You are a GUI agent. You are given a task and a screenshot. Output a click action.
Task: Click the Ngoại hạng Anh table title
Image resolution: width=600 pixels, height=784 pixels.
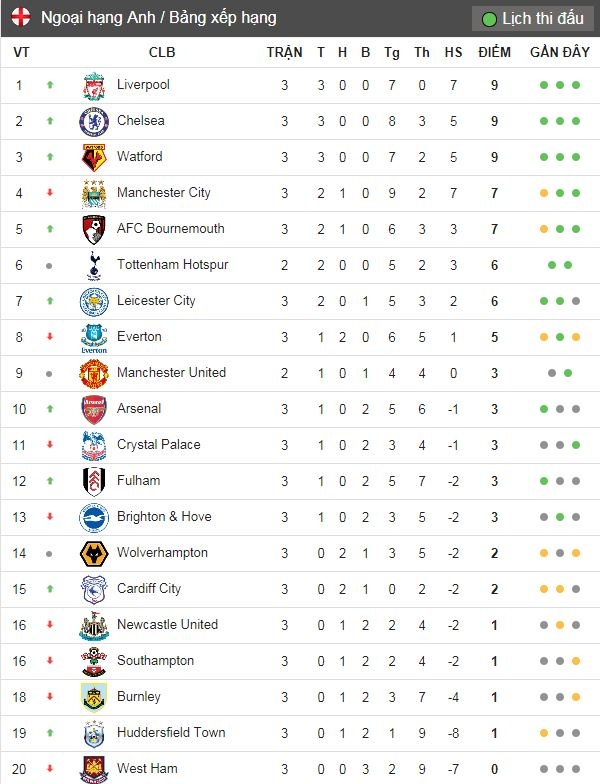pos(159,18)
